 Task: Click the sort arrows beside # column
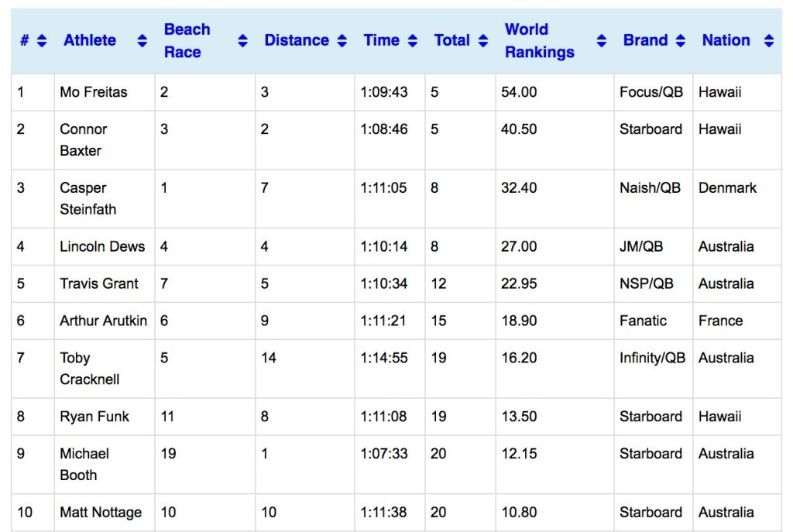42,41
